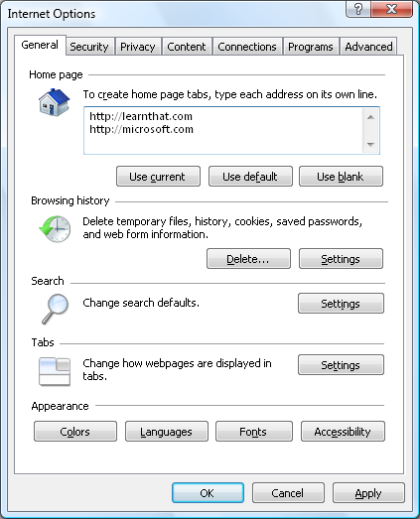Open Browsing history Settings
The height and width of the screenshot is (519, 420).
pyautogui.click(x=341, y=258)
